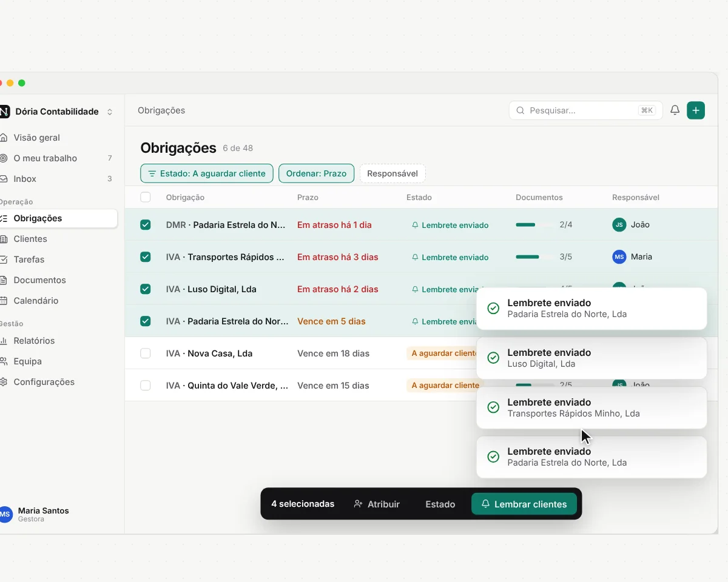Toggle the select-all checkbox in the table header
This screenshot has width=728, height=582.
[x=146, y=197]
